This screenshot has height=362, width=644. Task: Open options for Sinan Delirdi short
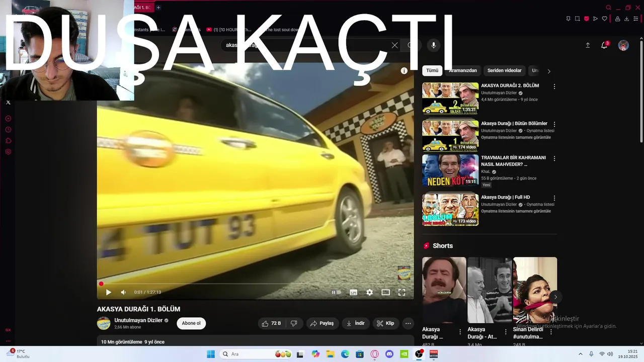point(551,332)
